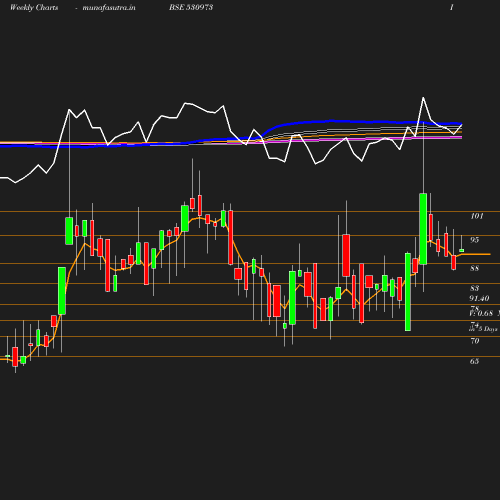Click the last small green candle on the right
This screenshot has width=500, height=500.
pyautogui.click(x=462, y=250)
